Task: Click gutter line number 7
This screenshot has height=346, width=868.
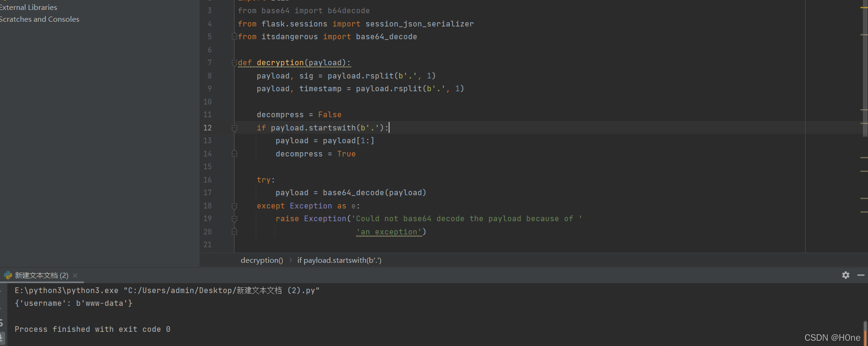Action: pyautogui.click(x=209, y=63)
